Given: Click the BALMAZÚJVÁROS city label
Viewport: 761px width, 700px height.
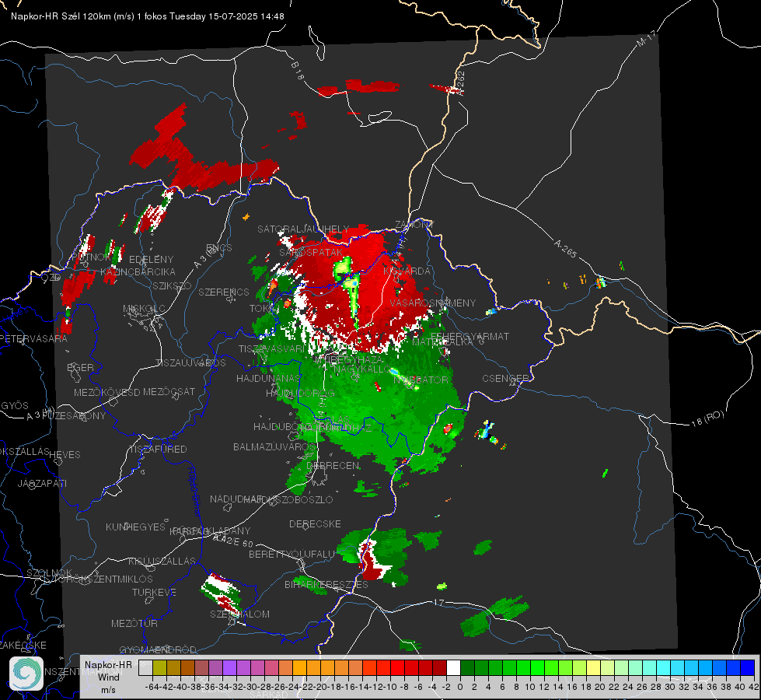Looking at the screenshot, I should pyautogui.click(x=274, y=446).
